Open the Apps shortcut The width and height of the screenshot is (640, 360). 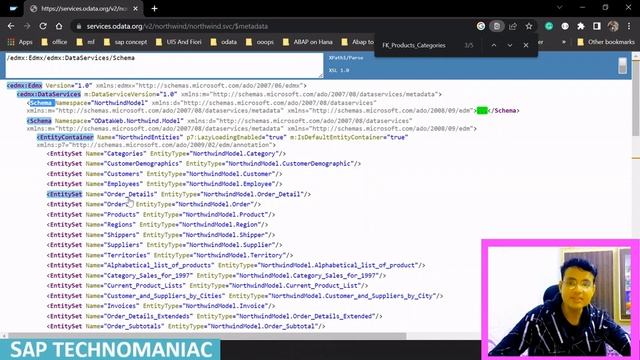(x=20, y=42)
